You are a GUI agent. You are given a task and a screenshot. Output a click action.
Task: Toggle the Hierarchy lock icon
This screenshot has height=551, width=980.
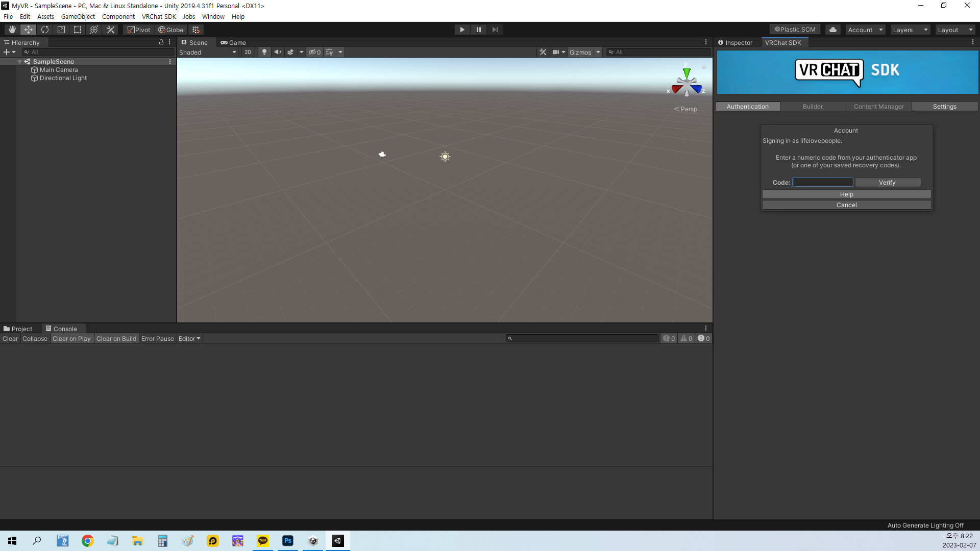pos(161,42)
